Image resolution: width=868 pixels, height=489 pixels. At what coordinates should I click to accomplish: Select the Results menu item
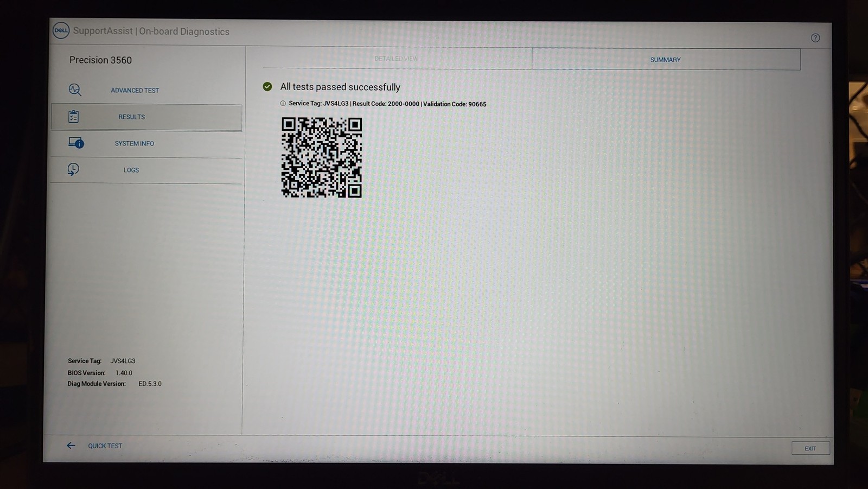[146, 117]
